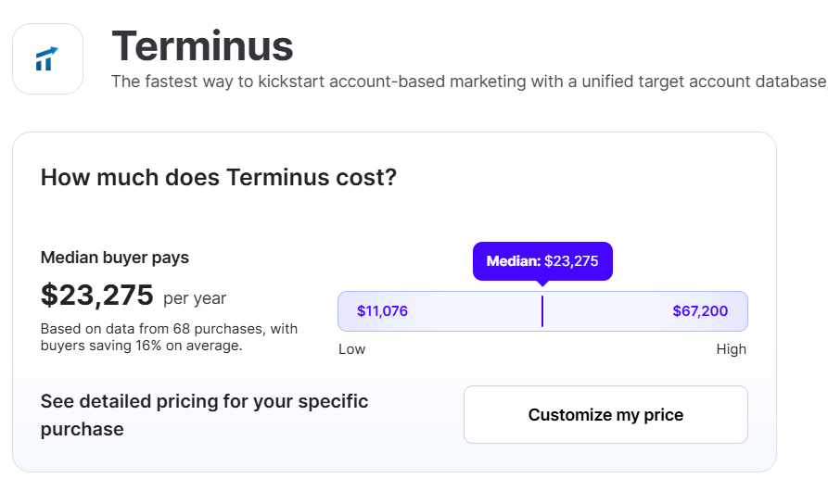Screen dimensions: 828x504
Task: Click the "Low" label under the price bar
Action: coord(351,349)
